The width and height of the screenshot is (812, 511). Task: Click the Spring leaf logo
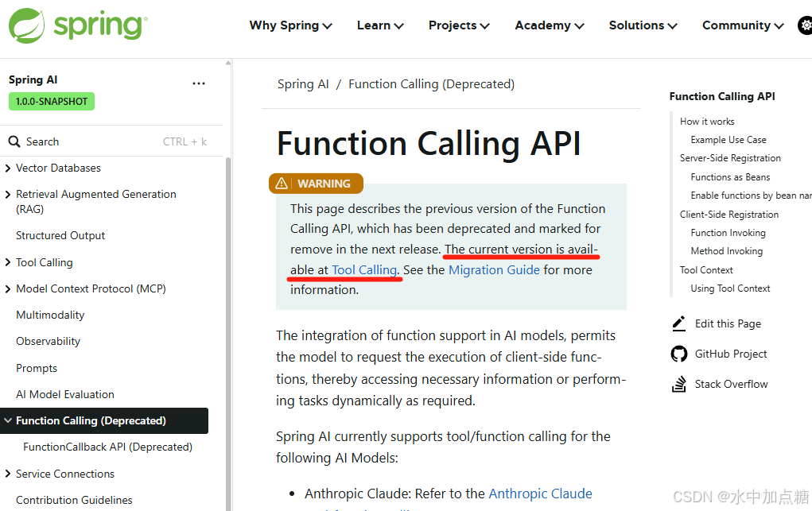click(26, 25)
